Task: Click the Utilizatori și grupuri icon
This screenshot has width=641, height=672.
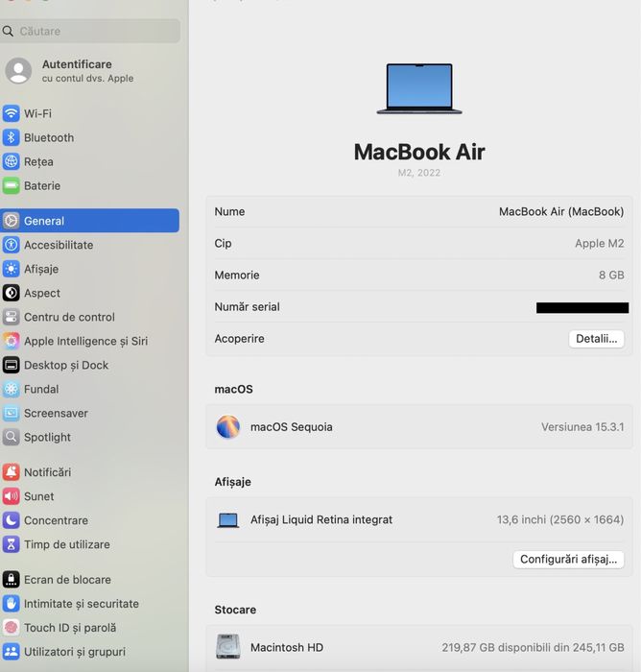Action: pyautogui.click(x=11, y=651)
